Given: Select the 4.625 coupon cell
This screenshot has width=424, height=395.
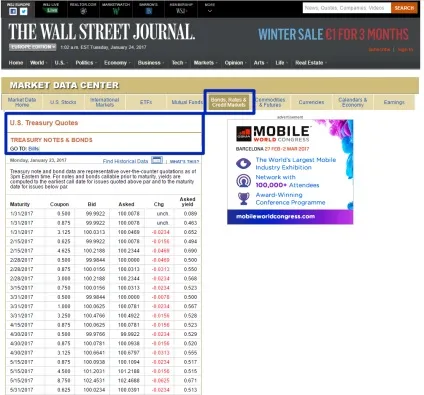Looking at the screenshot, I should [x=64, y=251].
